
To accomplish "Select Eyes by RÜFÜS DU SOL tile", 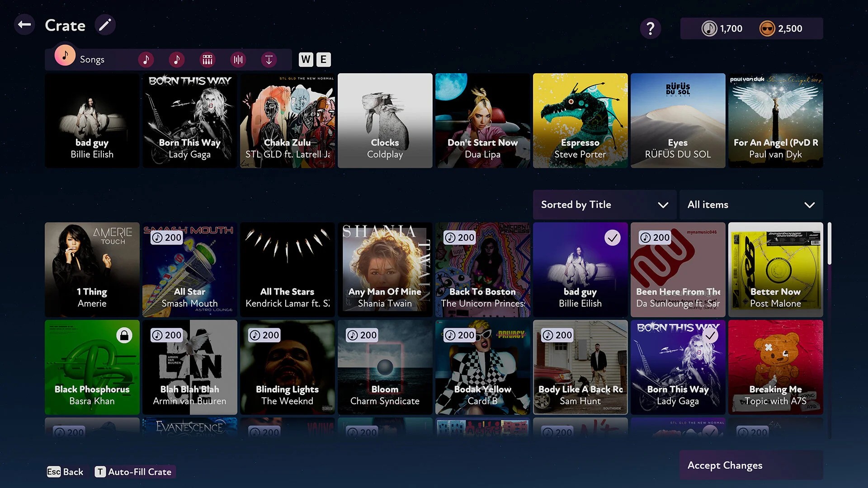I will pyautogui.click(x=678, y=121).
